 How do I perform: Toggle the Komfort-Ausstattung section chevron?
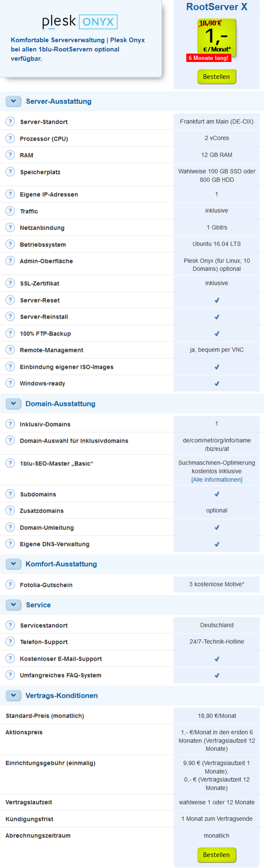click(x=14, y=564)
